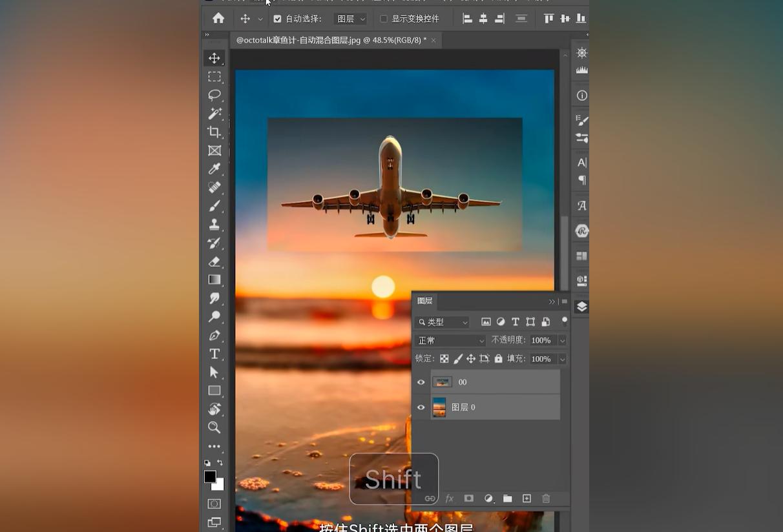Image resolution: width=783 pixels, height=532 pixels.
Task: Select the octotalk document tab
Action: pyautogui.click(x=331, y=40)
